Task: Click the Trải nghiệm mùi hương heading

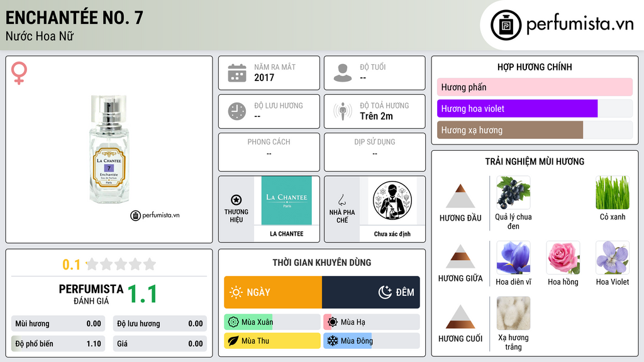Action: click(x=535, y=162)
